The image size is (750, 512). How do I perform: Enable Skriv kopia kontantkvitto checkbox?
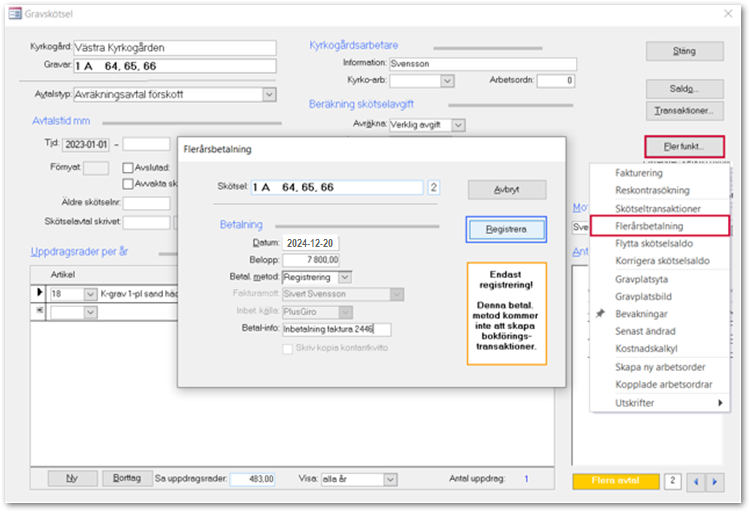[x=287, y=348]
